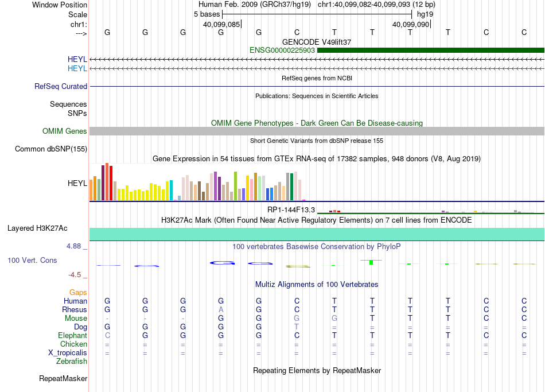Click the Chicken species row label
The width and height of the screenshot is (545, 392).
(x=73, y=344)
